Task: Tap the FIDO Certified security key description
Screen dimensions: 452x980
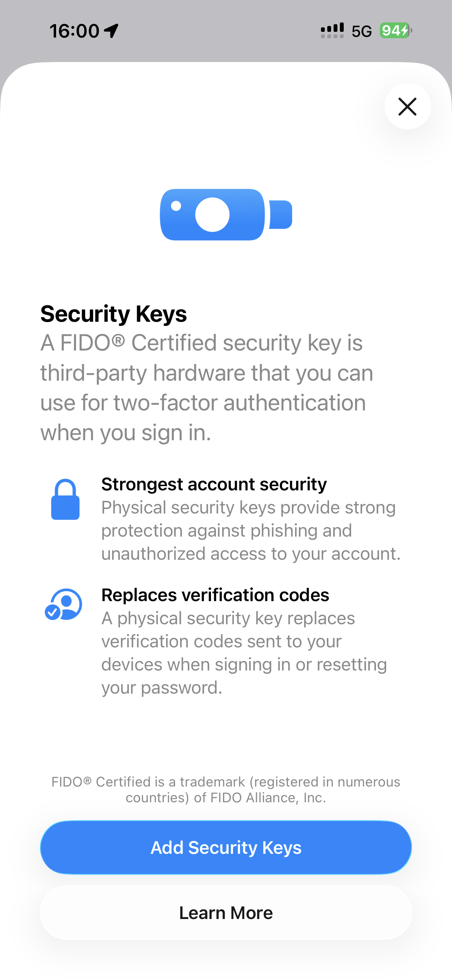Action: pos(207,387)
